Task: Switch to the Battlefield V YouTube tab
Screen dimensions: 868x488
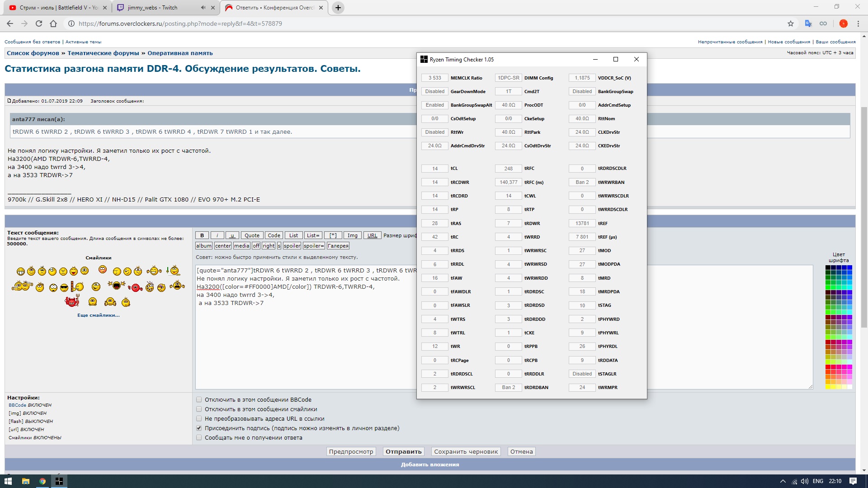Action: (x=54, y=8)
